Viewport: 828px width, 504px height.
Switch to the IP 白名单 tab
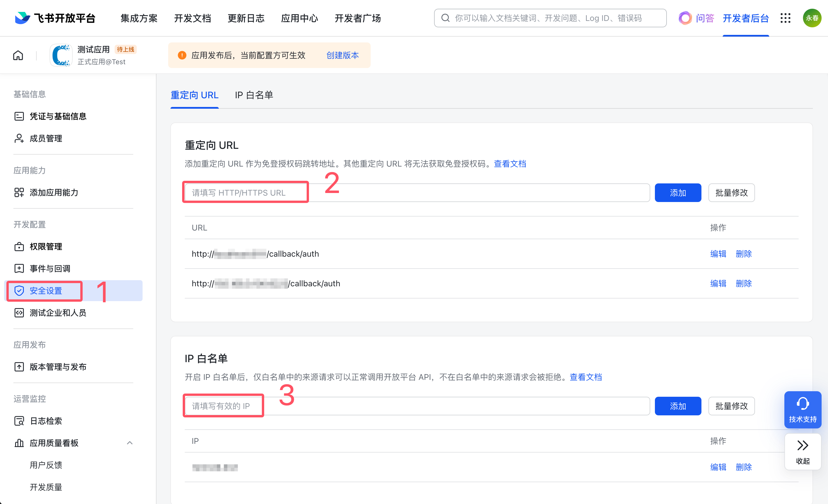click(x=254, y=95)
